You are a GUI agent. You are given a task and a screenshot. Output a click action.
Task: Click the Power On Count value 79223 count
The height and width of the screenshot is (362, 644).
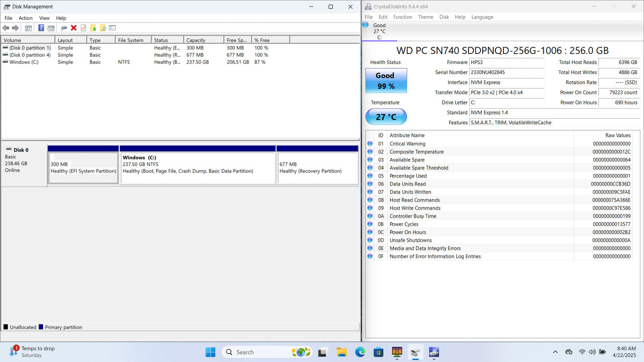pos(619,93)
